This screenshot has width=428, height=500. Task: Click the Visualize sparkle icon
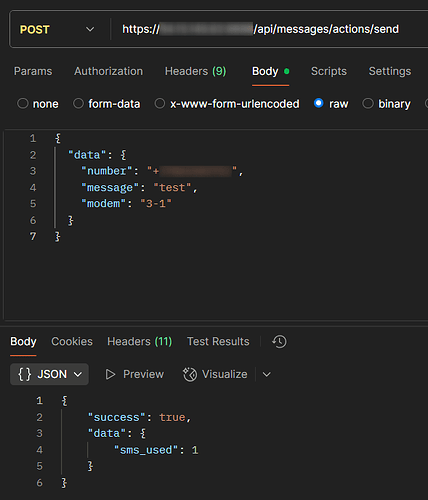(x=190, y=374)
